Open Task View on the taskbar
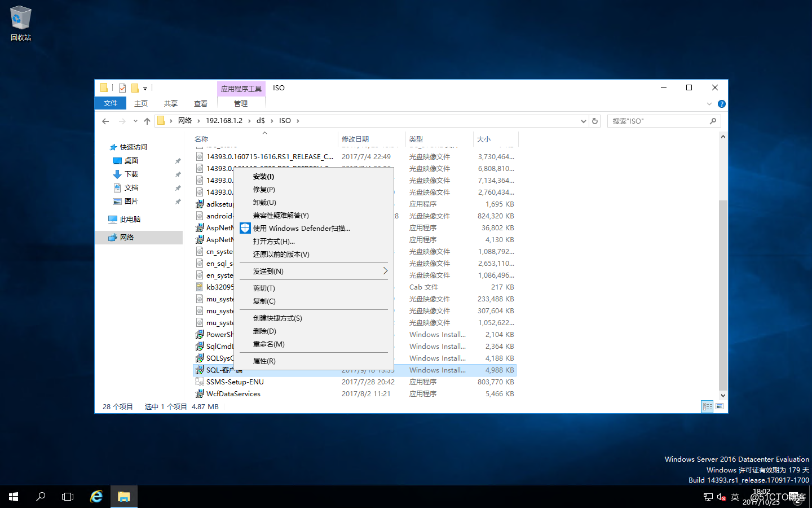Screen dimensions: 812x508 pos(68,497)
